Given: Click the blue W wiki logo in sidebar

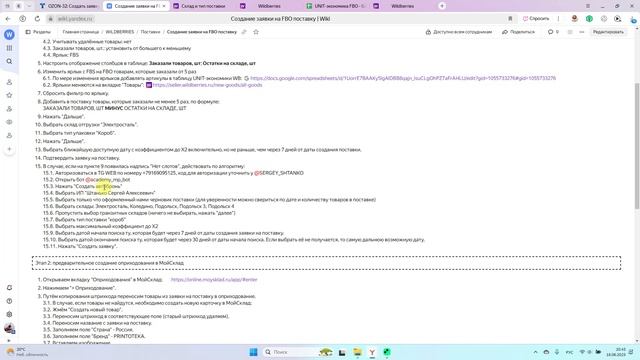Looking at the screenshot, I should tap(9, 35).
